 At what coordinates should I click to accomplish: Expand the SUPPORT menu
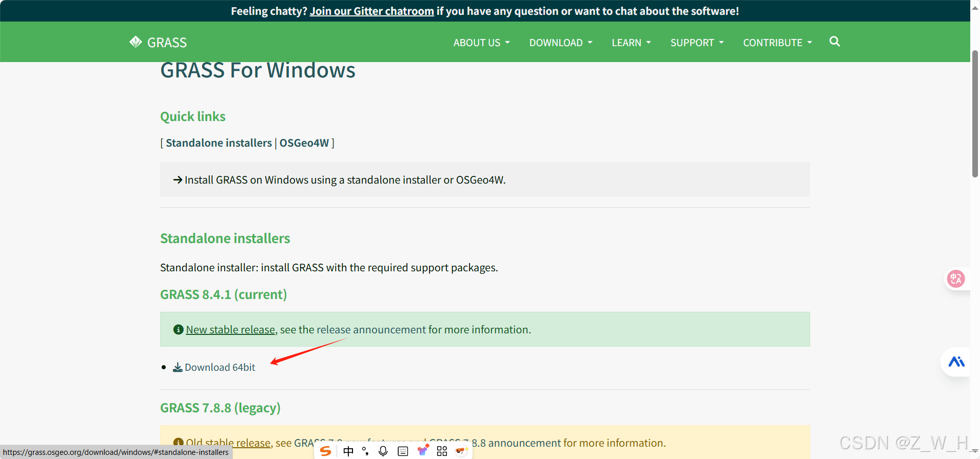click(x=697, y=43)
